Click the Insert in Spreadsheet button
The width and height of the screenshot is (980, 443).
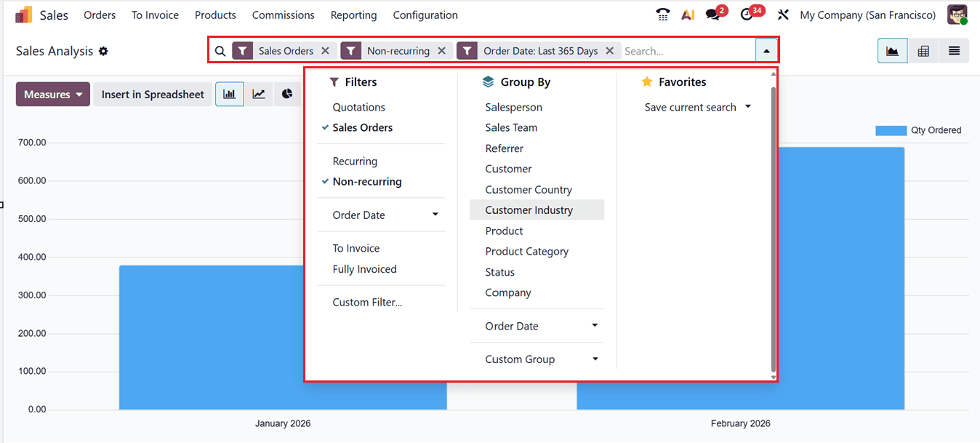point(153,94)
